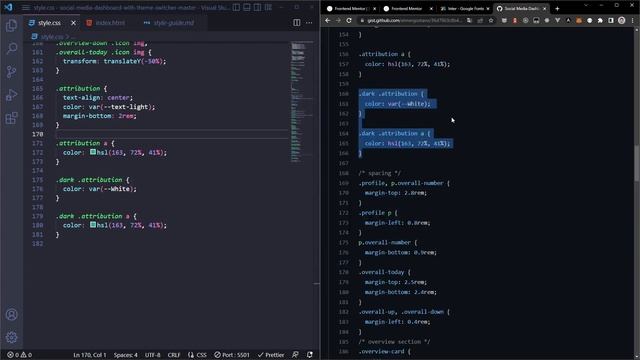
Task: Switch to the index.html editor tab
Action: point(106,23)
